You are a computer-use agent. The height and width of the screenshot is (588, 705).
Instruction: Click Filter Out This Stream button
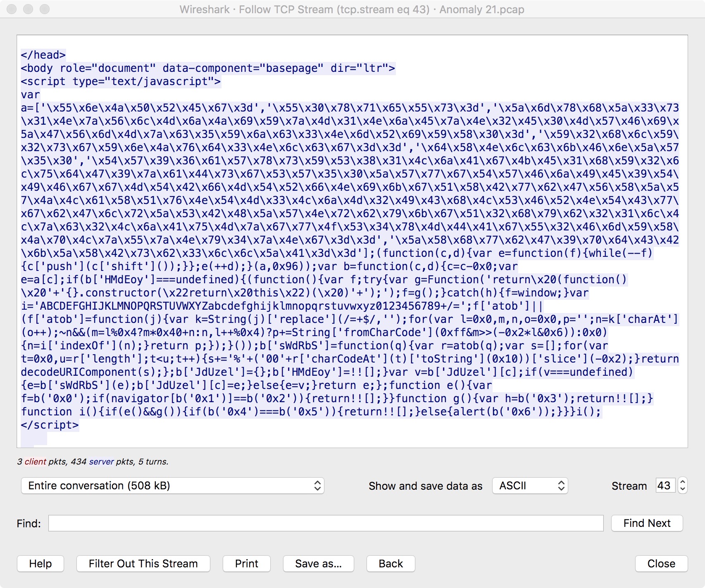click(143, 564)
